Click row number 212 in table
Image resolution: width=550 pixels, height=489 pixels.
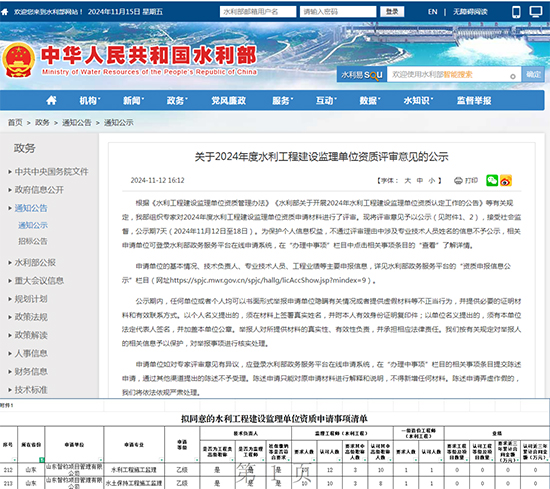coord(8,470)
